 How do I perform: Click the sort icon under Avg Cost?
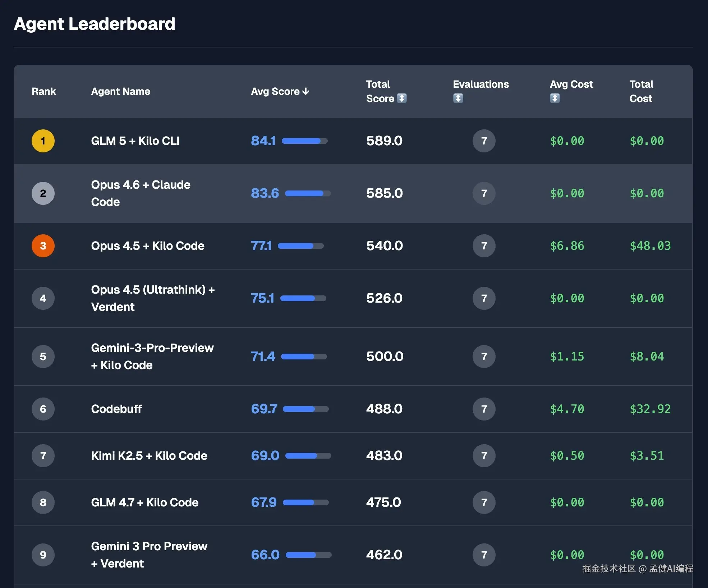(555, 98)
